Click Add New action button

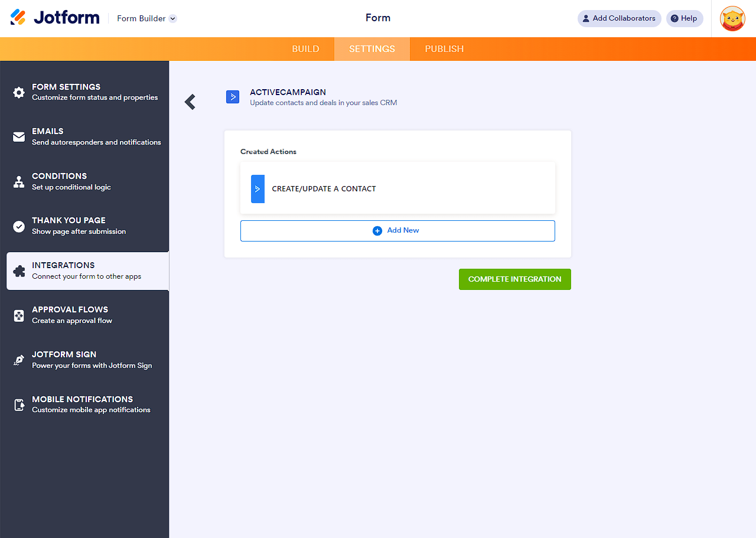pos(397,231)
